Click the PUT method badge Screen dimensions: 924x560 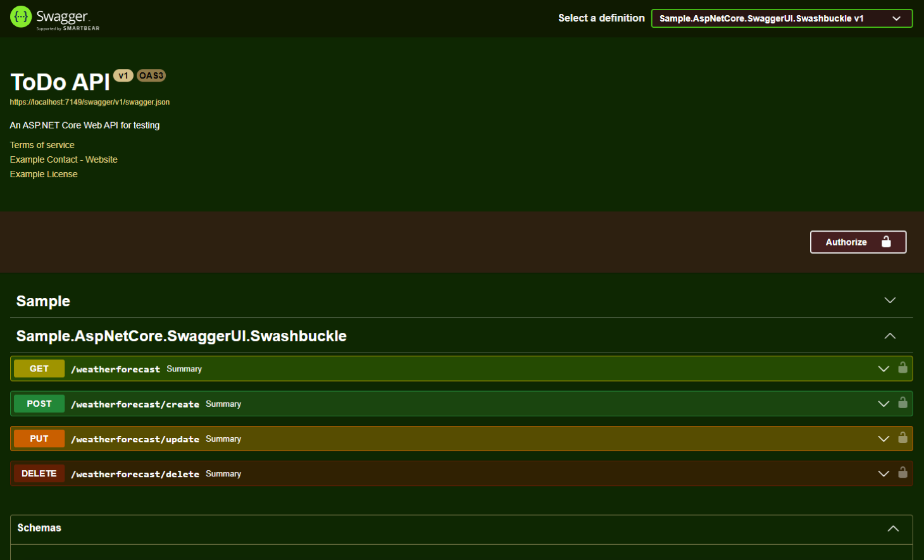(39, 438)
